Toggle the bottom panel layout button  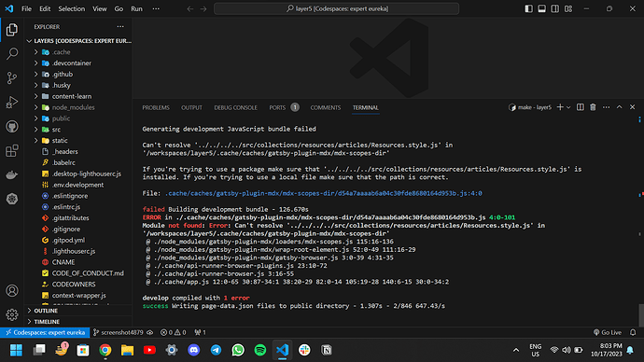click(x=541, y=8)
